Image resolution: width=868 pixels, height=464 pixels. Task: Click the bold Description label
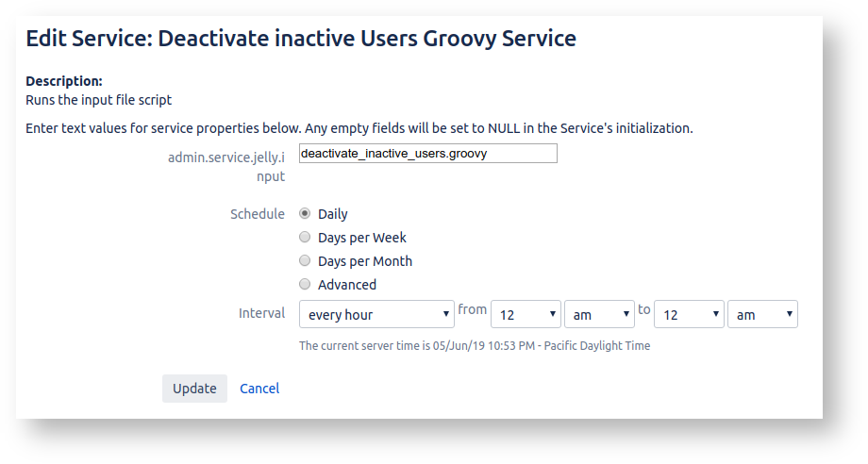[64, 82]
